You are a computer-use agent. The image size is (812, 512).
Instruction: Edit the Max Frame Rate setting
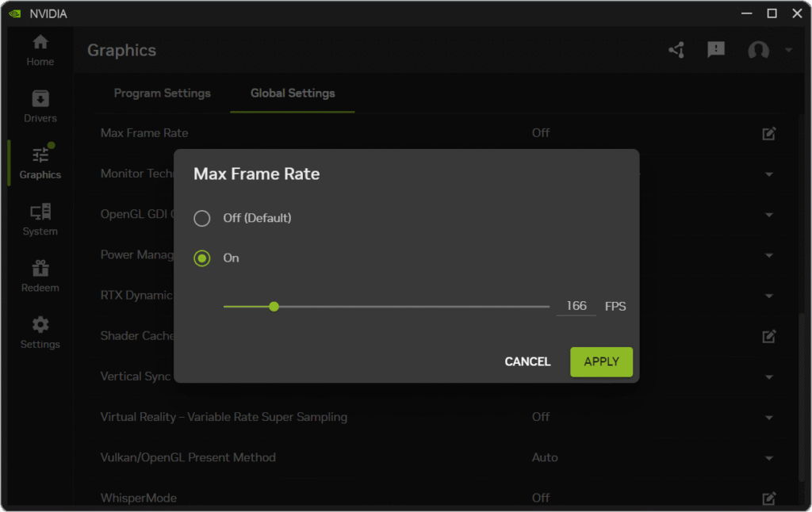(769, 134)
